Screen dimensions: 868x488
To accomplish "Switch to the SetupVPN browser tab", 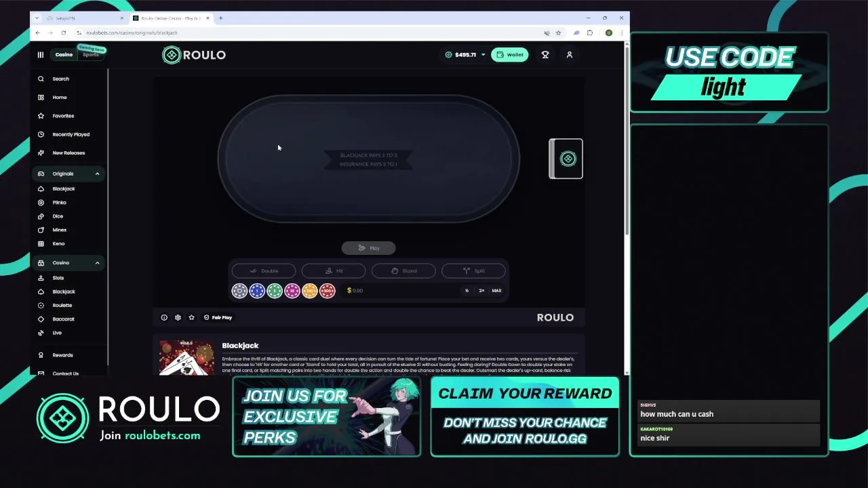I will [x=81, y=18].
